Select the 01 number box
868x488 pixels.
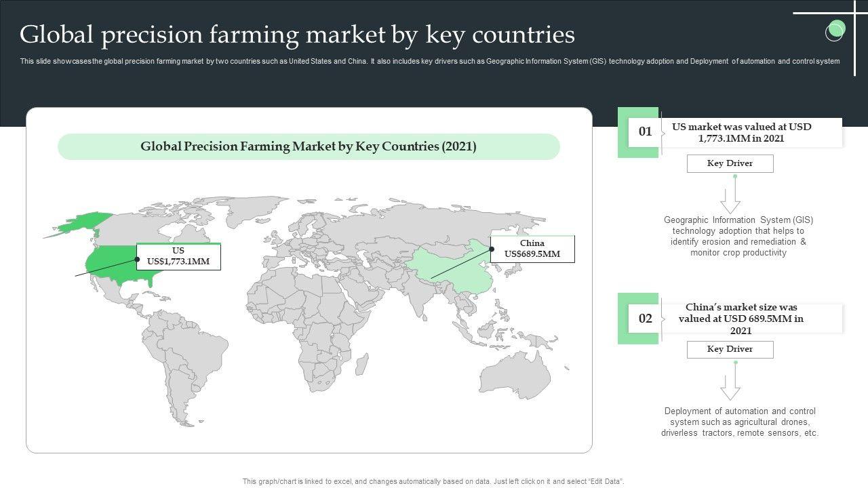646,132
